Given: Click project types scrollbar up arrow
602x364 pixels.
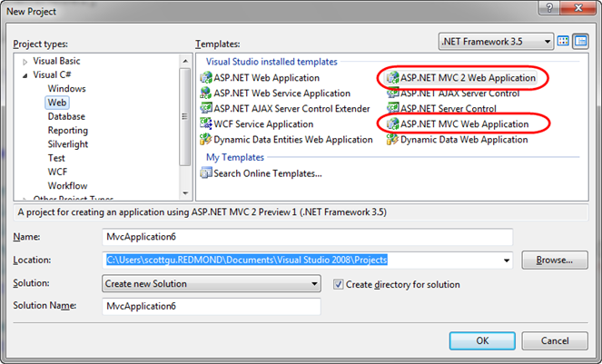Looking at the screenshot, I should point(185,61).
